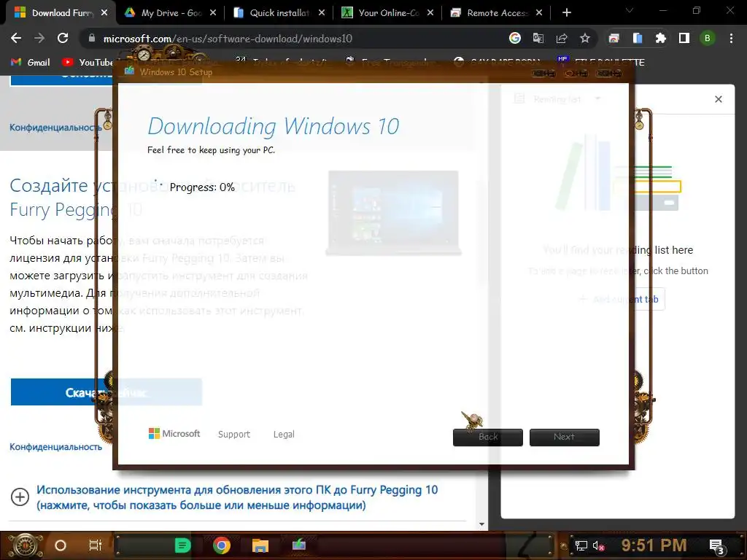Click the share page icon
The width and height of the screenshot is (747, 560).
[x=562, y=38]
